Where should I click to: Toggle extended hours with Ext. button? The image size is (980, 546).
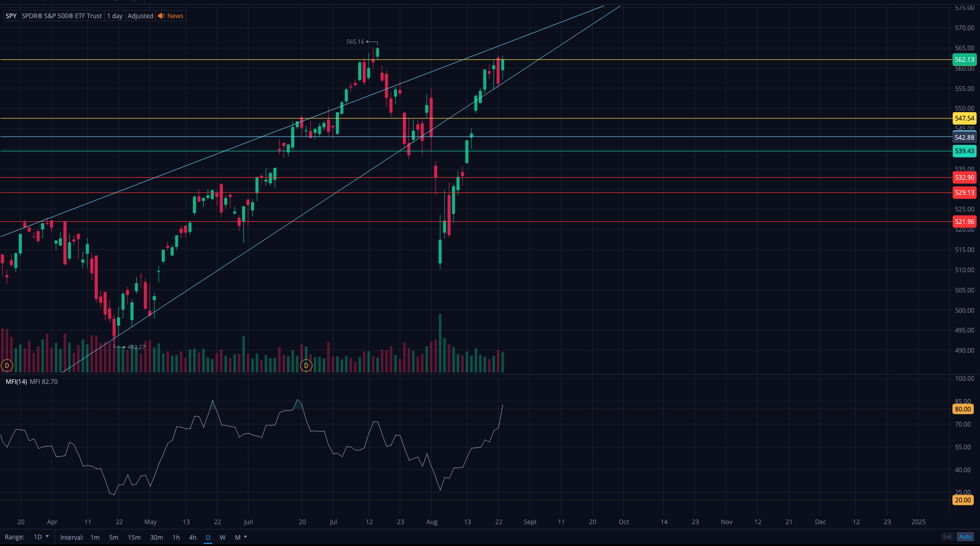point(947,537)
